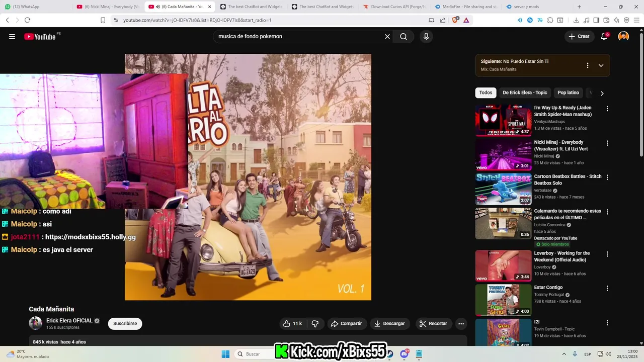Start voice search with microphone
Screen dimensions: 644x362
tap(426, 36)
